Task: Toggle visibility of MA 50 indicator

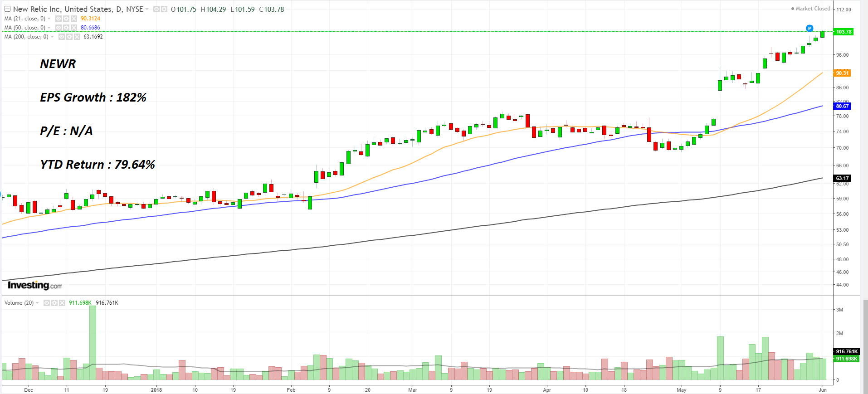Action: 59,28
